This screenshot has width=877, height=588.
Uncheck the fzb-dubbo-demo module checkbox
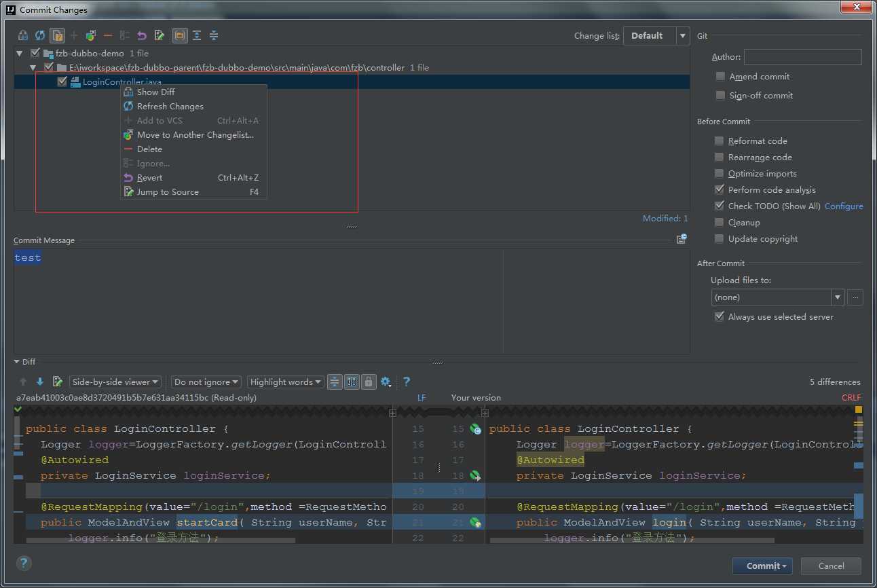(x=35, y=53)
